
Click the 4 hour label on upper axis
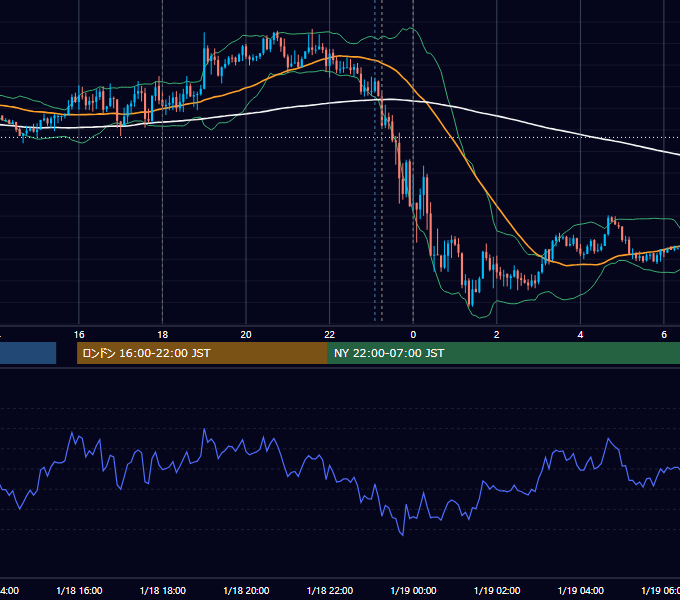580,335
